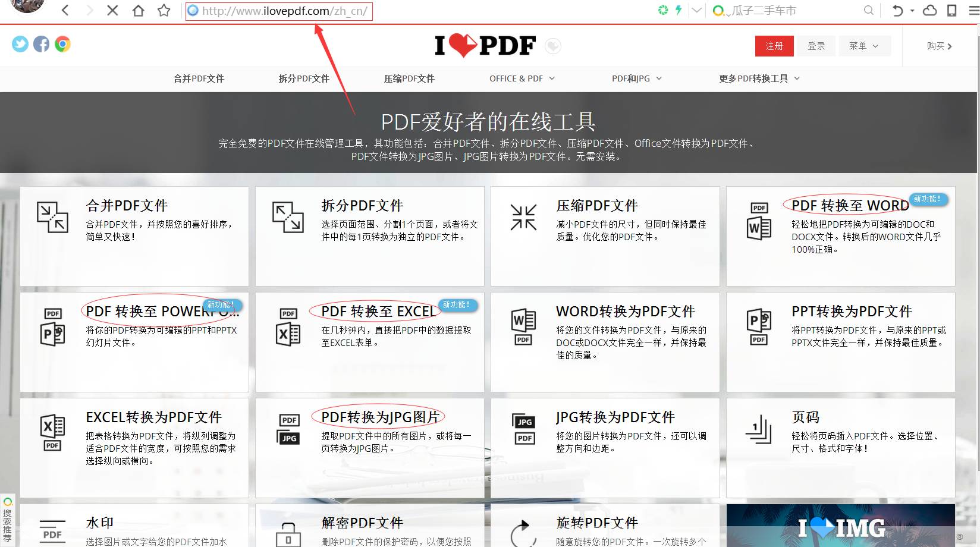Click the red 注册 button

coord(774,46)
